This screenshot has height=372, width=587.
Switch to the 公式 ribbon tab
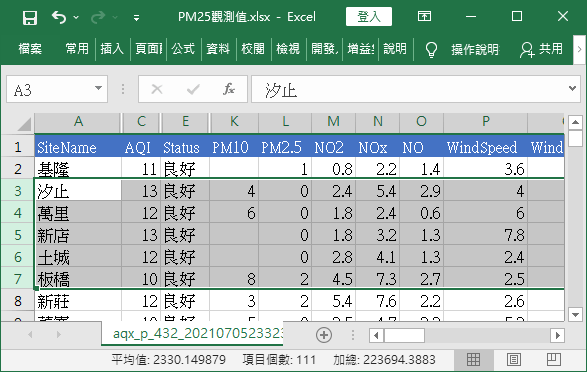click(183, 49)
